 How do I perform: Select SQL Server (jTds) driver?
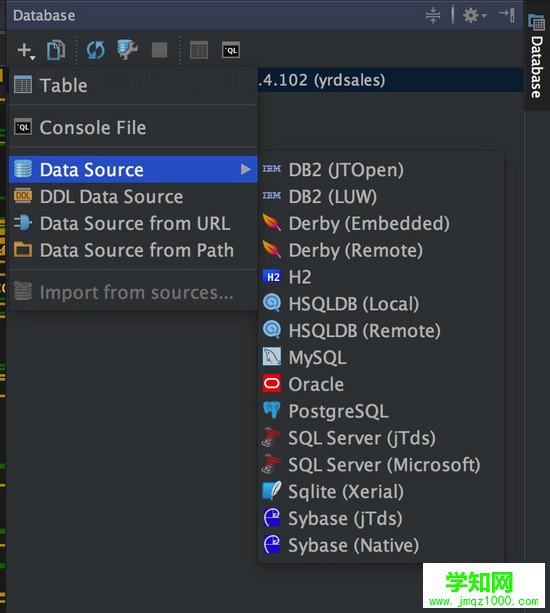[381, 438]
